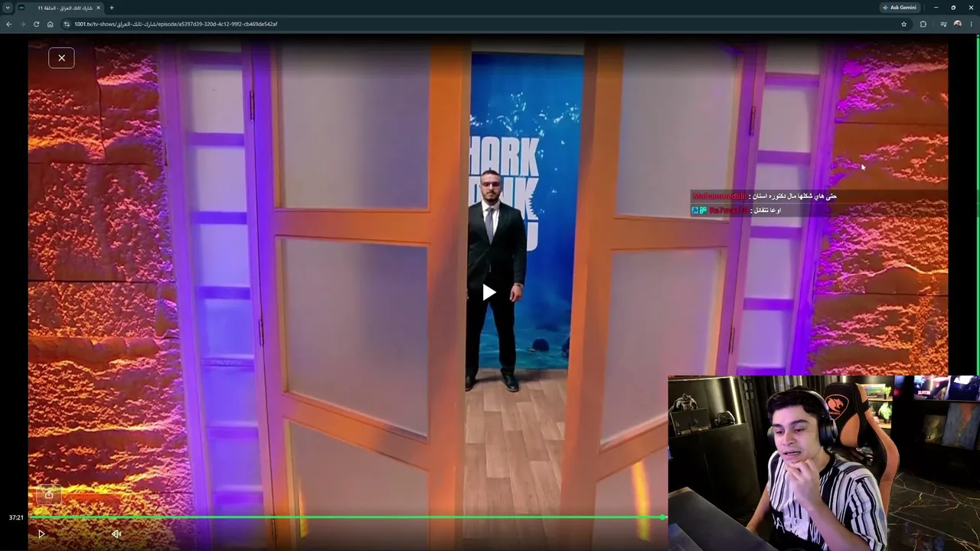Minimize the browser window
The width and height of the screenshot is (980, 551).
coord(936,8)
